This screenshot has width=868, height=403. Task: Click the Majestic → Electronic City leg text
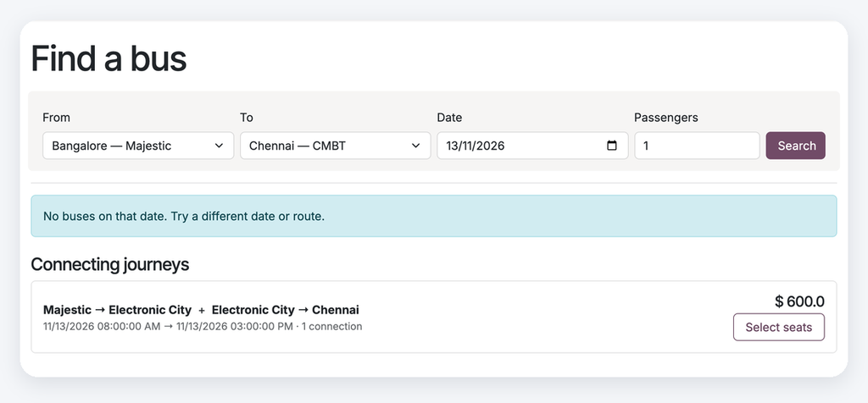pyautogui.click(x=117, y=310)
